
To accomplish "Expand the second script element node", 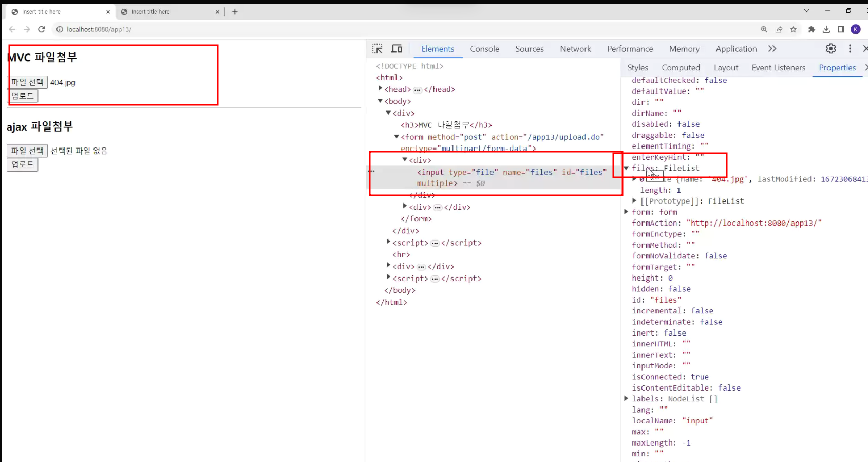I will [x=388, y=278].
